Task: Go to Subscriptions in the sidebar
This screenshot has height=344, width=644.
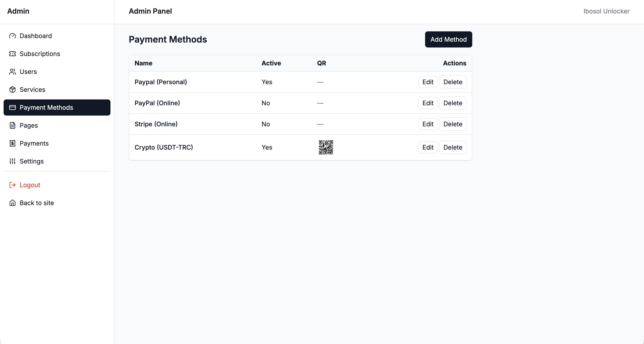Action: coord(40,54)
